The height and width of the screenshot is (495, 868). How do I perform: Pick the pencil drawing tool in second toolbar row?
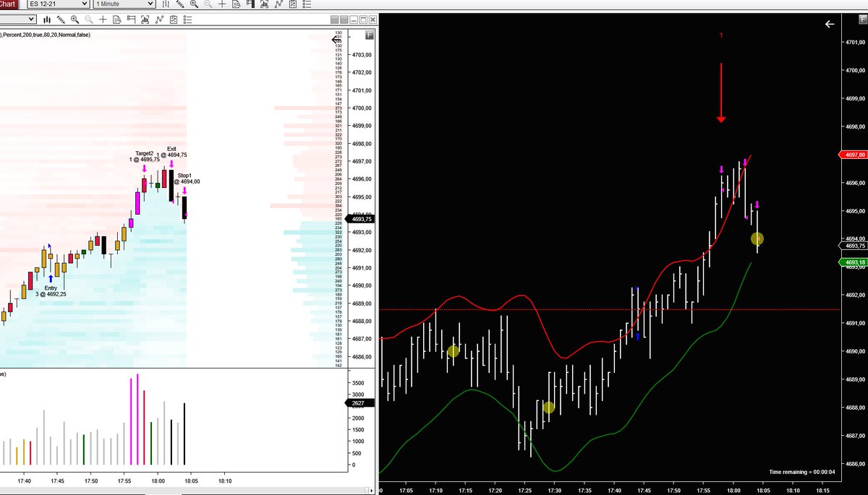point(60,20)
